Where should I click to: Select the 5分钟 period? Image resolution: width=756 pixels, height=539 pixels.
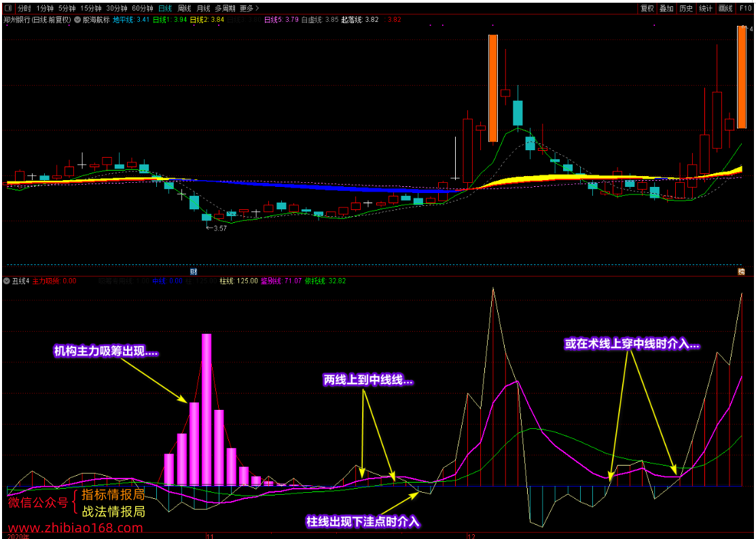click(67, 8)
